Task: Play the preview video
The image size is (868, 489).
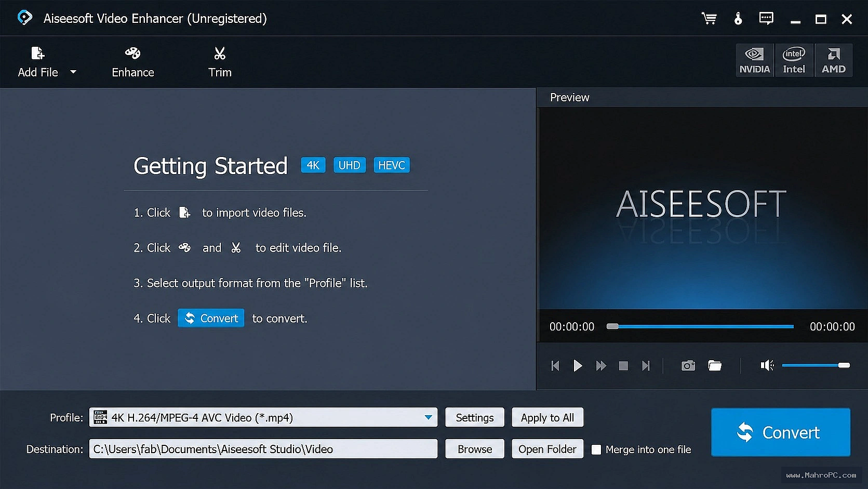Action: [578, 366]
